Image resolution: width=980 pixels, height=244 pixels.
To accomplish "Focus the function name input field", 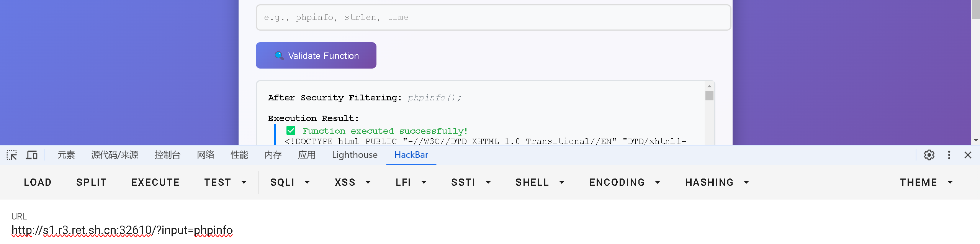I will (x=493, y=17).
